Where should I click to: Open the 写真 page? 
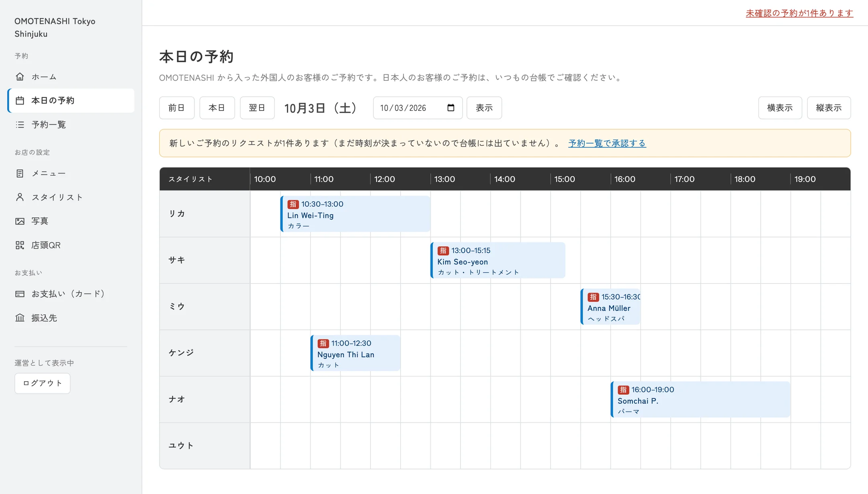(71, 221)
